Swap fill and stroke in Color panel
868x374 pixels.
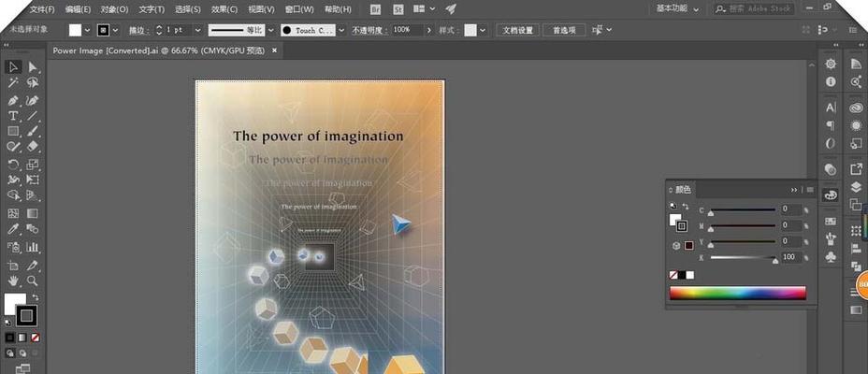(x=686, y=207)
